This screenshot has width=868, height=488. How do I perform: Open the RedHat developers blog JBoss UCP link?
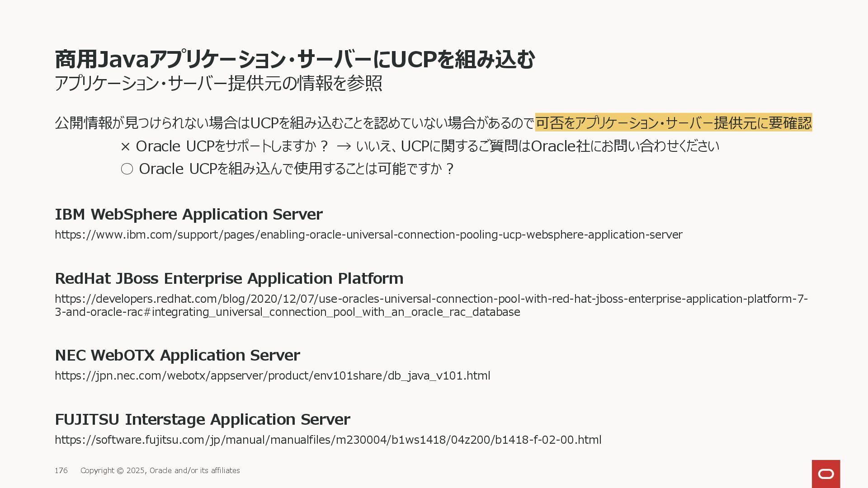click(x=431, y=305)
